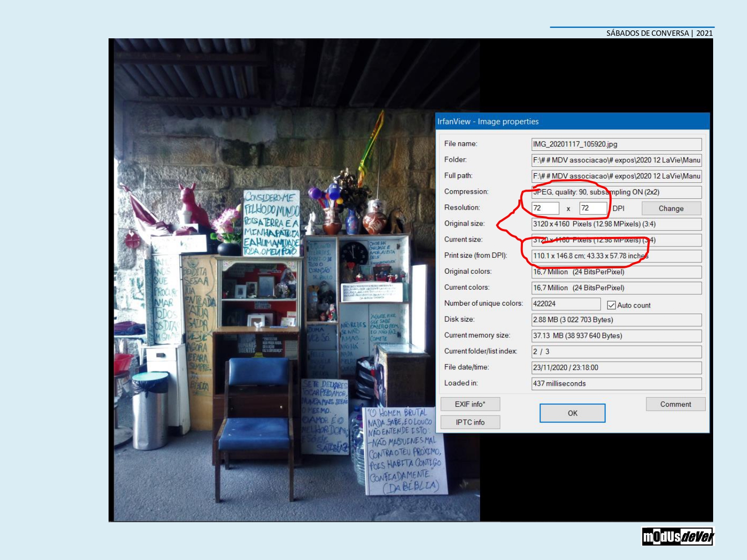Click the Print size field
This screenshot has height=560, width=747.
616,256
